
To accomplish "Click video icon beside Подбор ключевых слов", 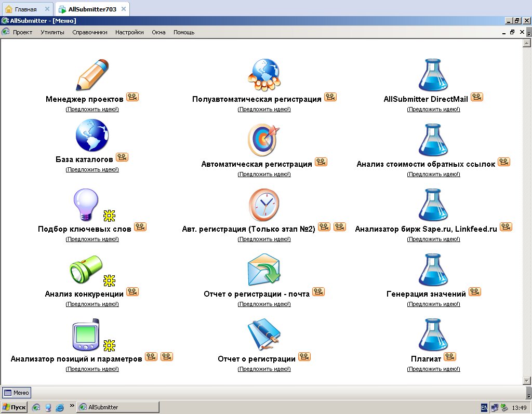I will tap(140, 226).
